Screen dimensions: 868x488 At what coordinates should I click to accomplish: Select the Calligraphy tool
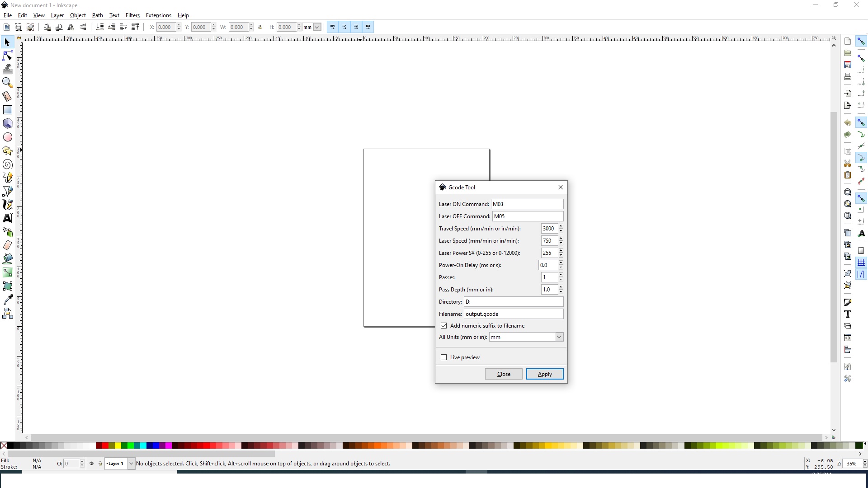coord(8,204)
